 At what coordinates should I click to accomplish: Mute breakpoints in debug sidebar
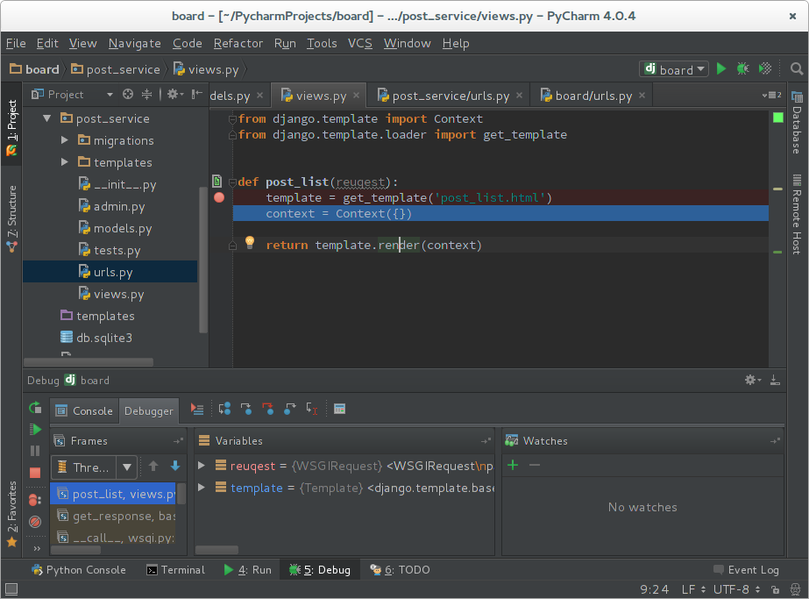[x=35, y=522]
